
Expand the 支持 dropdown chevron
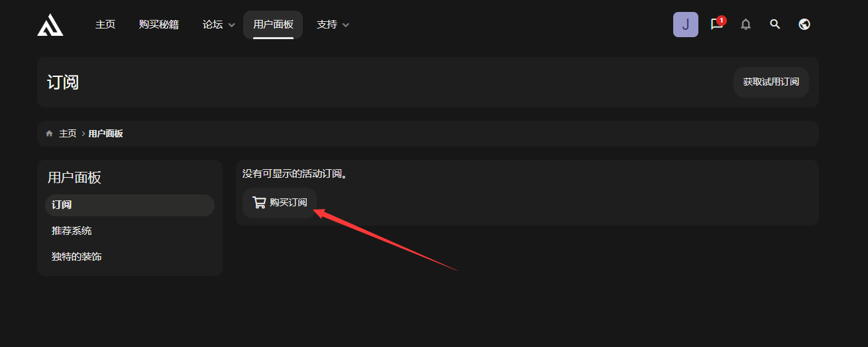tap(345, 25)
